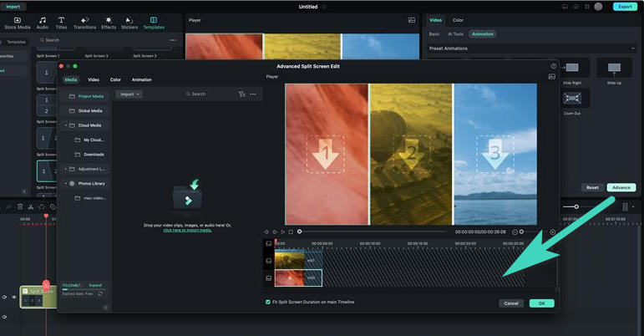
Task: Click the Cancel button
Action: pyautogui.click(x=511, y=303)
